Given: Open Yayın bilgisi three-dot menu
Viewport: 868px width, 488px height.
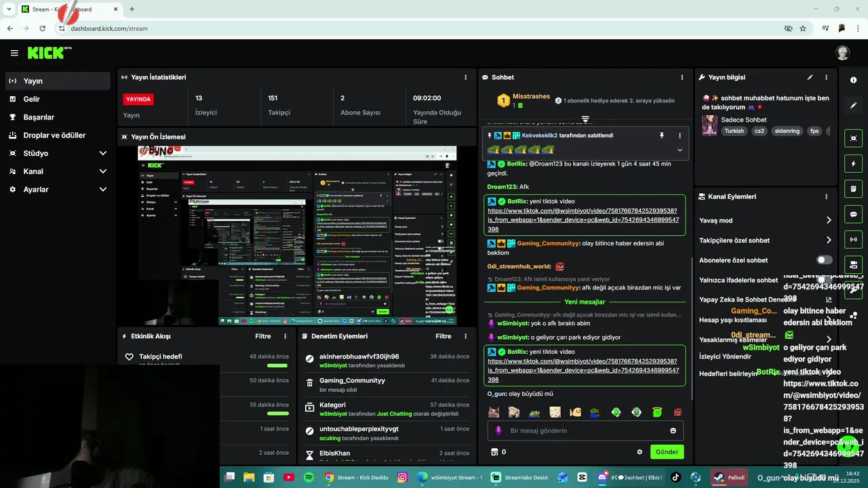Looking at the screenshot, I should [x=826, y=77].
